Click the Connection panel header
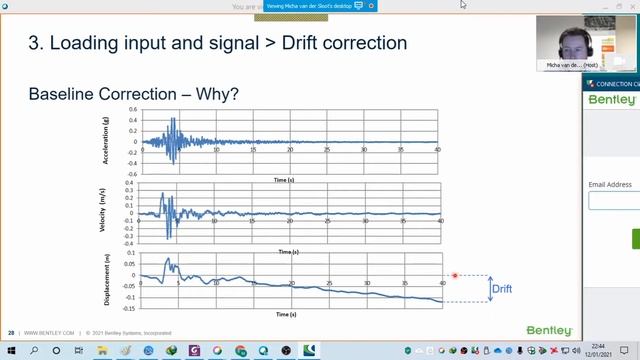This screenshot has height=360, width=640. coord(611,84)
